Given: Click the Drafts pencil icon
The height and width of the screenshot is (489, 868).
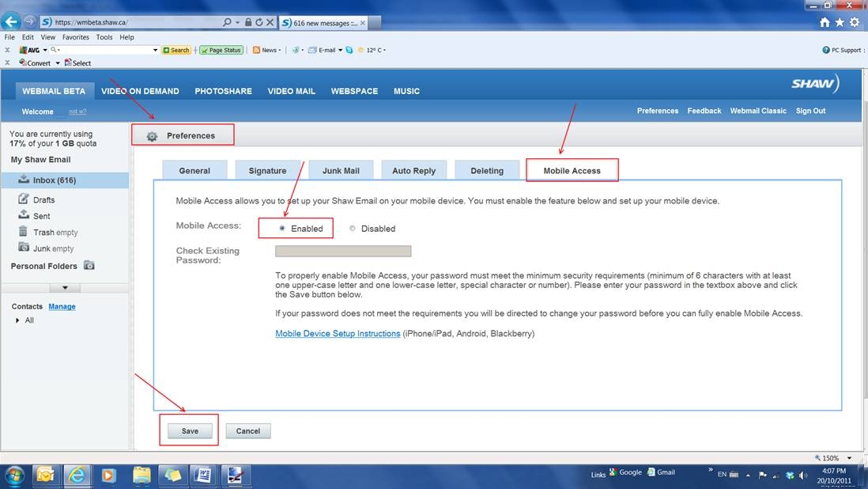Looking at the screenshot, I should [x=23, y=199].
